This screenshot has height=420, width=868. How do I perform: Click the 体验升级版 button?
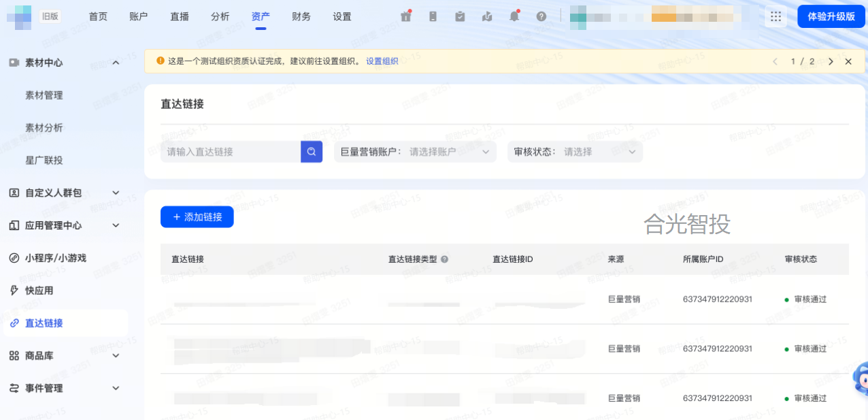831,16
